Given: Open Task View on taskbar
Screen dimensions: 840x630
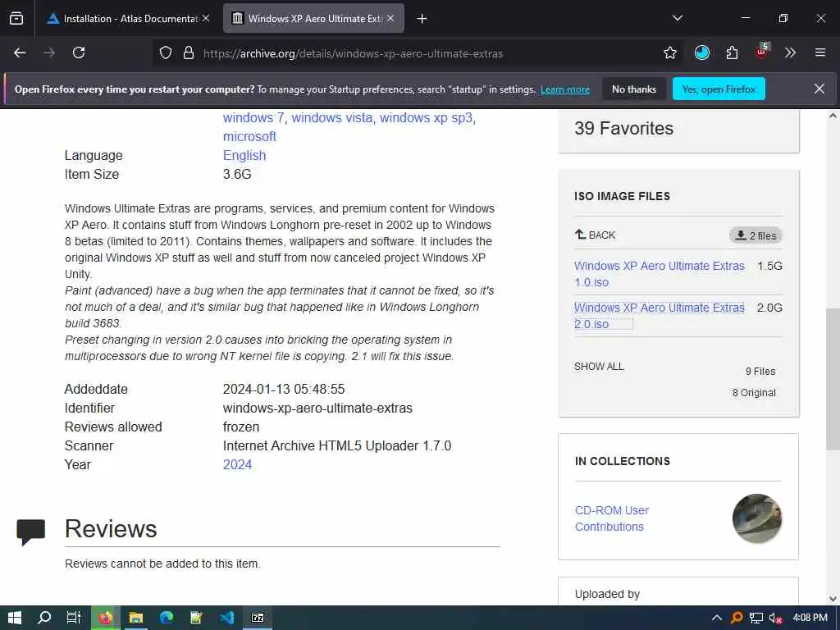Looking at the screenshot, I should pos(73,618).
